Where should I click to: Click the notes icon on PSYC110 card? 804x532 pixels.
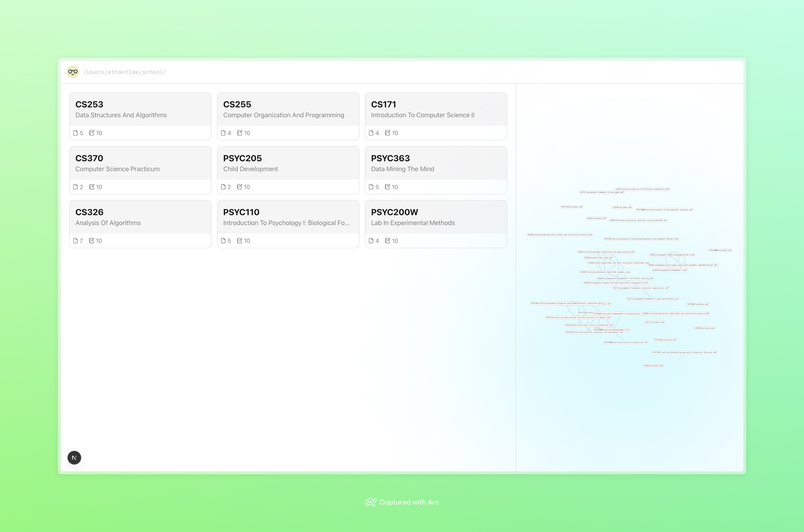[240, 241]
